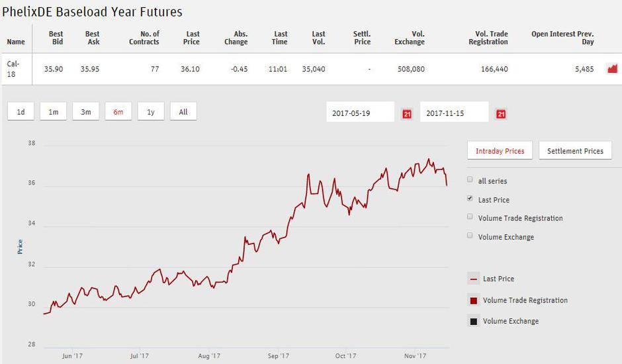This screenshot has width=622, height=364.
Task: Select the 1y time range
Action: 151,112
